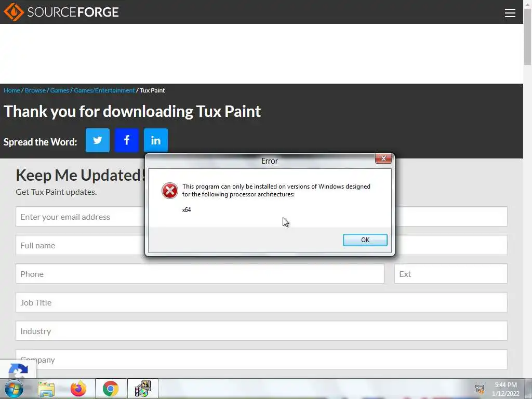Share on LinkedIn
This screenshot has width=532, height=399.
[x=156, y=140]
